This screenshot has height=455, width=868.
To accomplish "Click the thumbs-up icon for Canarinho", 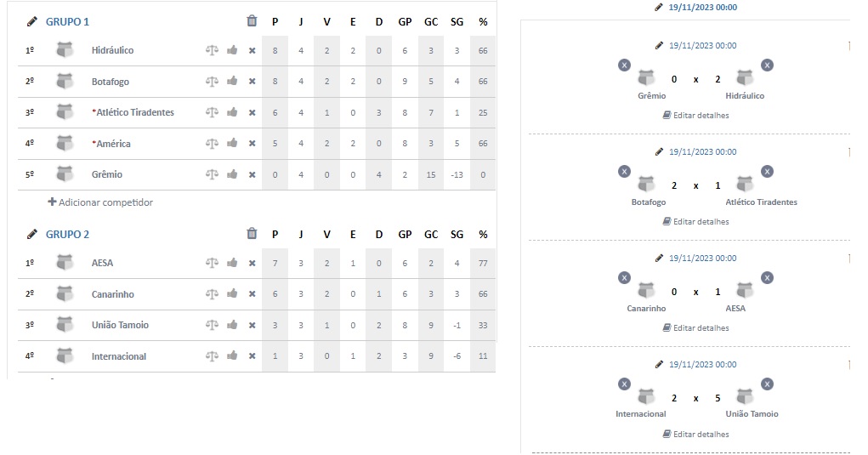I will click(232, 293).
